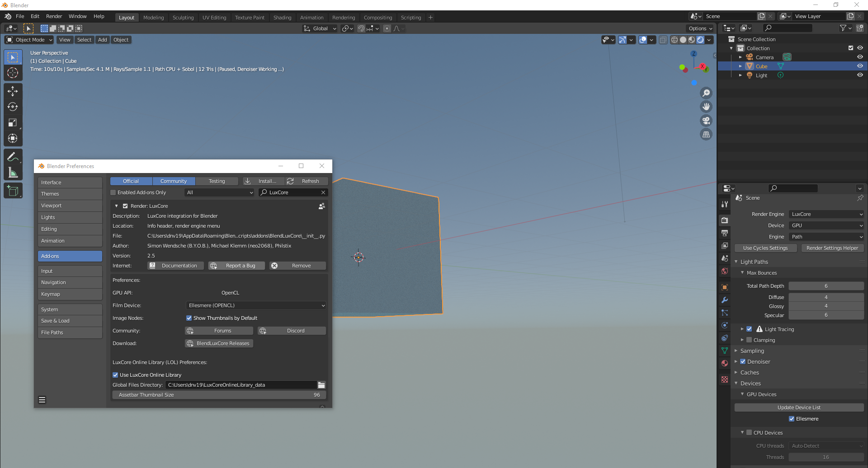Select the Move tool in the viewport toolbar
The height and width of the screenshot is (468, 868).
13,91
